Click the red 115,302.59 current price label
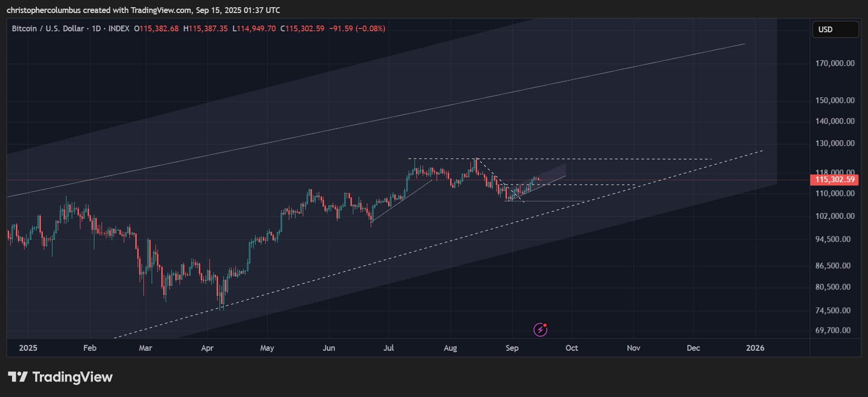The image size is (868, 397). 835,180
